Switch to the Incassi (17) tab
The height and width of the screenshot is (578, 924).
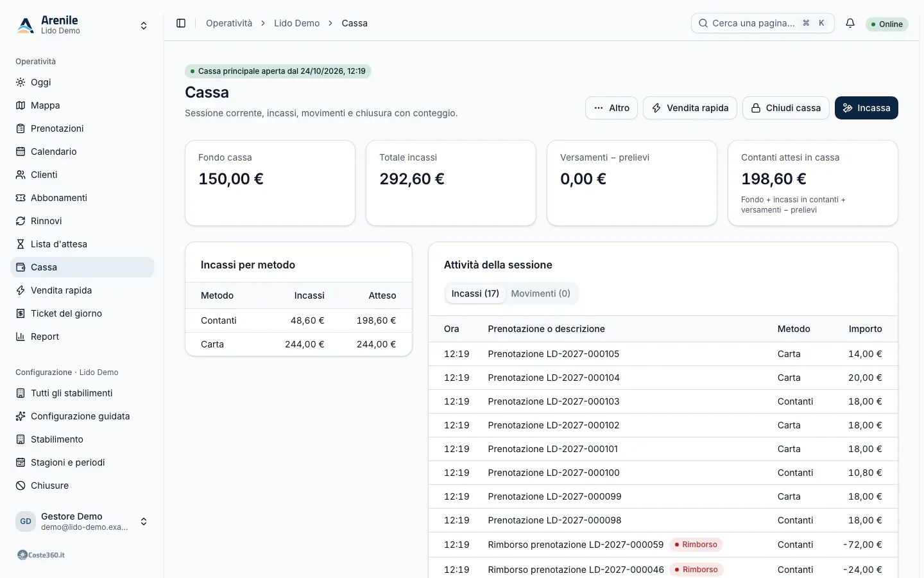pyautogui.click(x=475, y=293)
